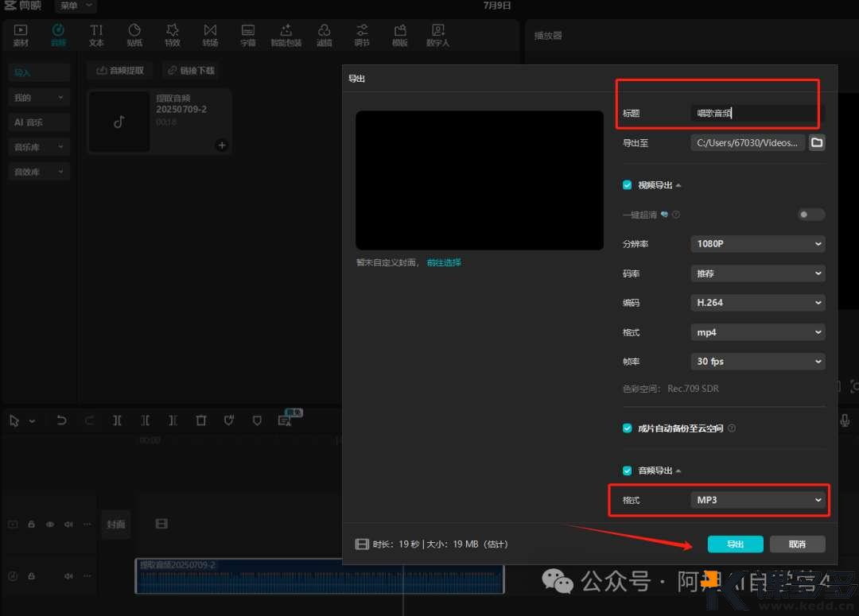Screen dimensions: 859x616
Task: Open the 转场 transitions tab
Action: click(x=210, y=35)
